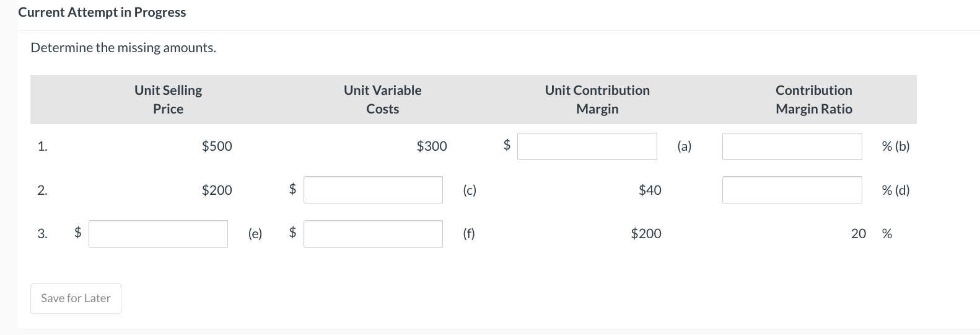The width and height of the screenshot is (980, 335).
Task: Click the unit contribution margin input (a)
Action: tap(587, 146)
